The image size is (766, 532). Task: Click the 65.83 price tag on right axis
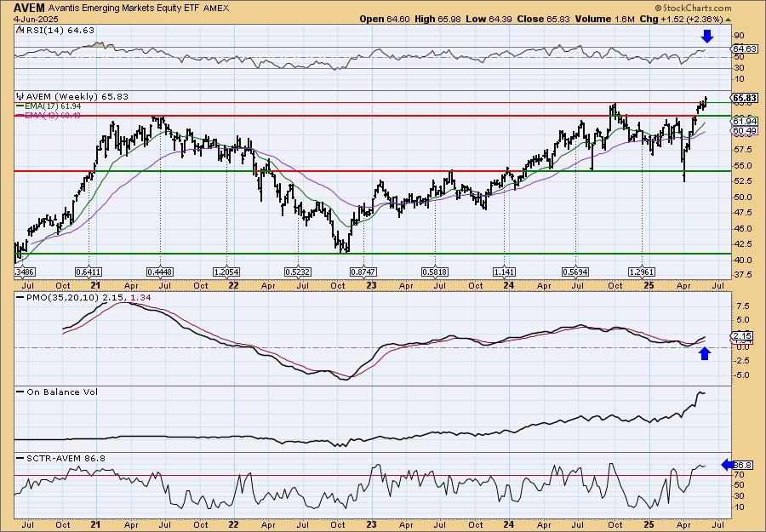tap(744, 98)
